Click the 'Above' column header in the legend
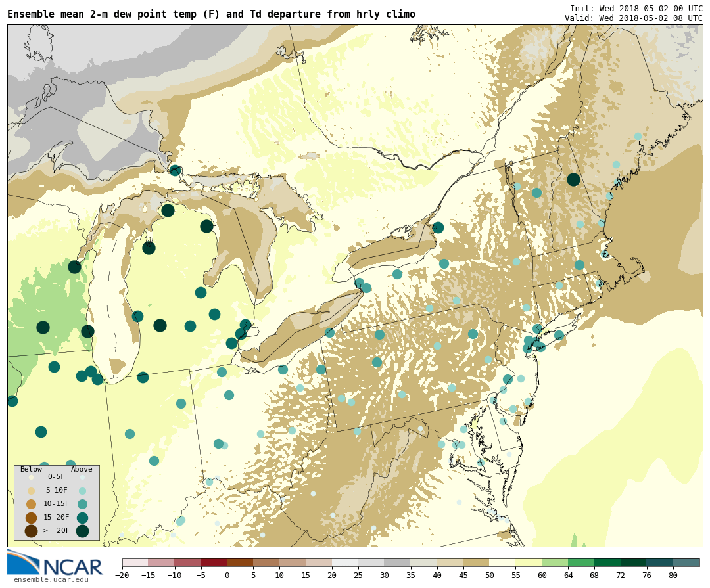 point(82,469)
